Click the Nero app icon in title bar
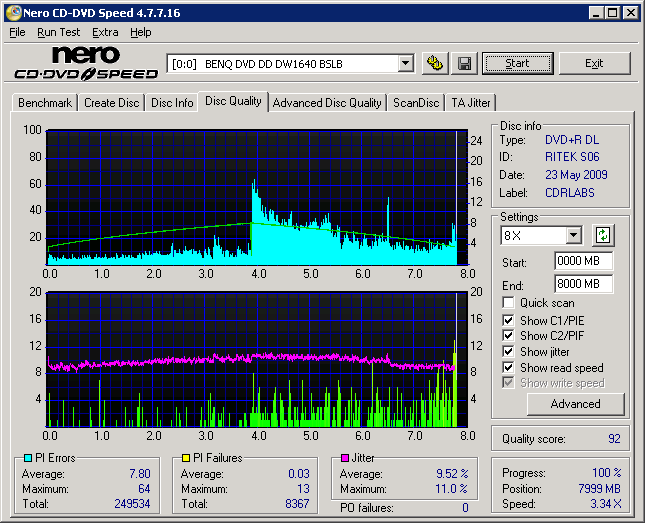The height and width of the screenshot is (523, 645). tap(11, 12)
